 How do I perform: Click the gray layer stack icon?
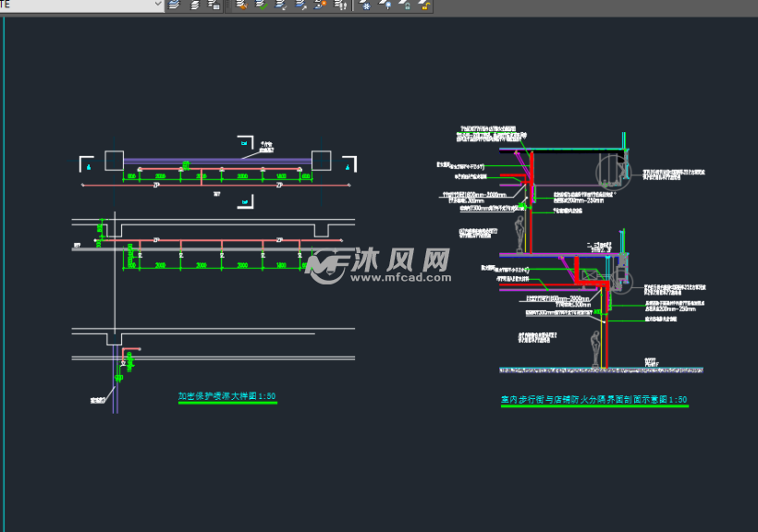pos(194,5)
